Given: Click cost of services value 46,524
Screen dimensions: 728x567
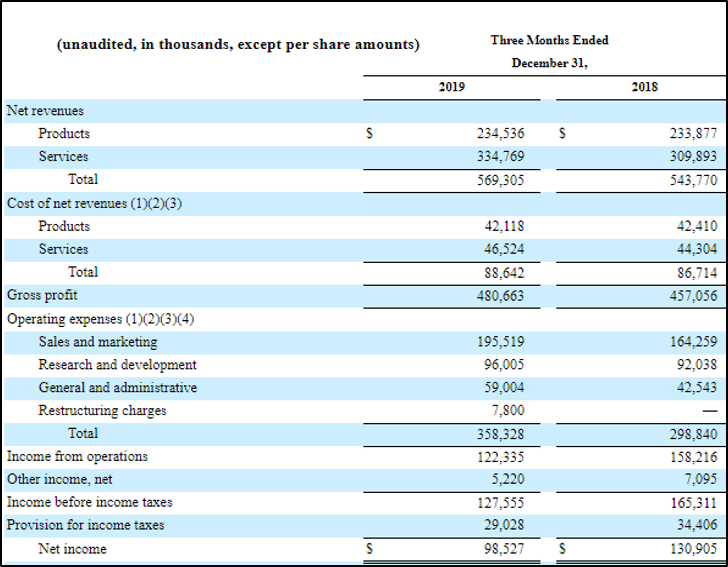Looking at the screenshot, I should (504, 249).
